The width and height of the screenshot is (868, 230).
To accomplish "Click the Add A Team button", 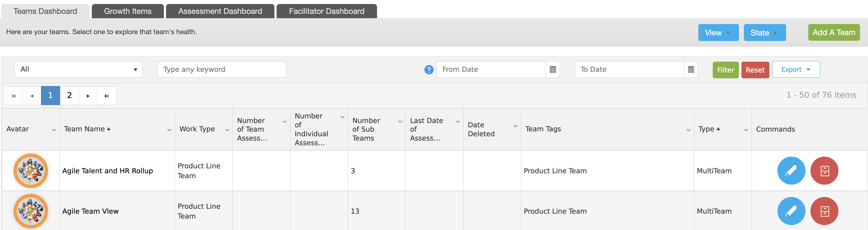I will [x=834, y=32].
